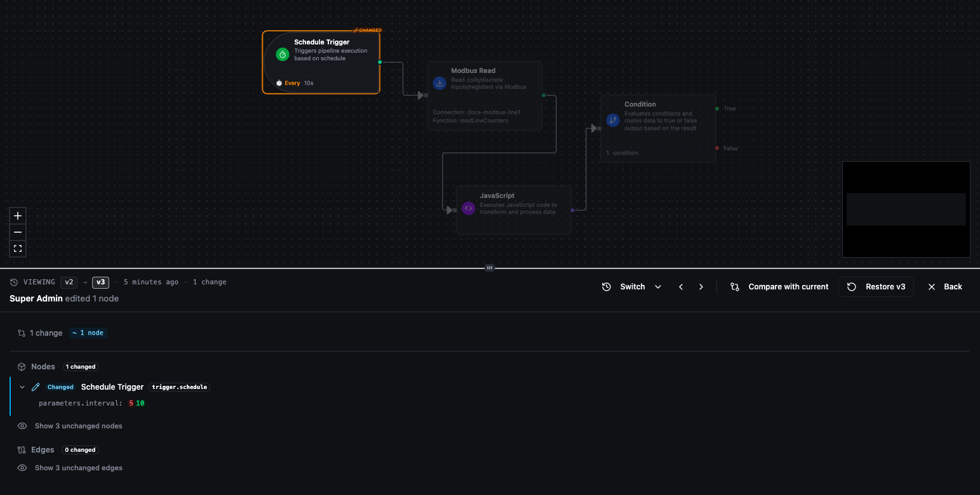Click Back to exit version view
The height and width of the screenshot is (495, 980).
pos(945,287)
